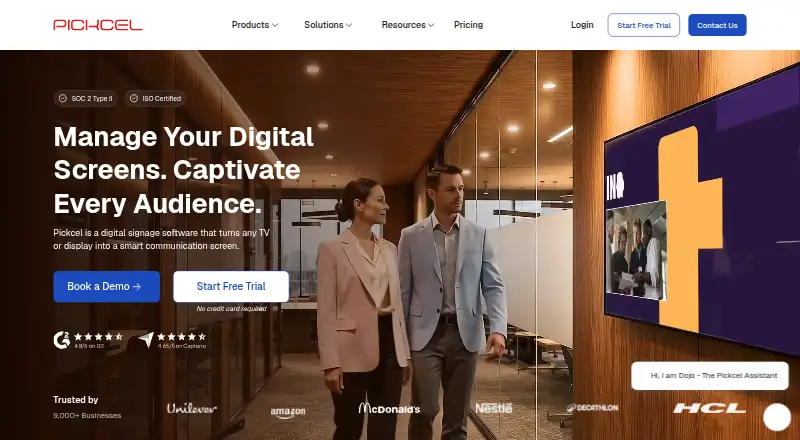Open the Login link
800x440 pixels.
(582, 25)
